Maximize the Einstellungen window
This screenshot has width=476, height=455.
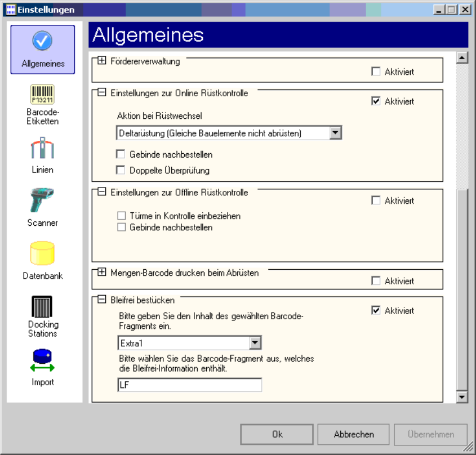tap(451, 10)
